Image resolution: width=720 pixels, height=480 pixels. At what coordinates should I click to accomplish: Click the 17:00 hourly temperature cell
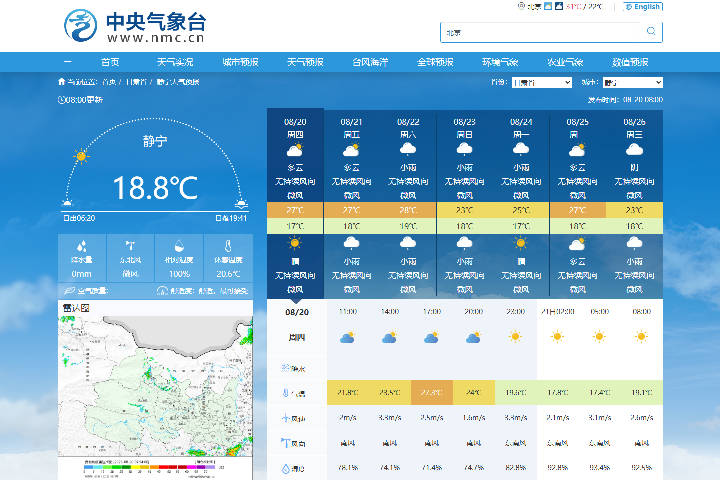(x=432, y=393)
